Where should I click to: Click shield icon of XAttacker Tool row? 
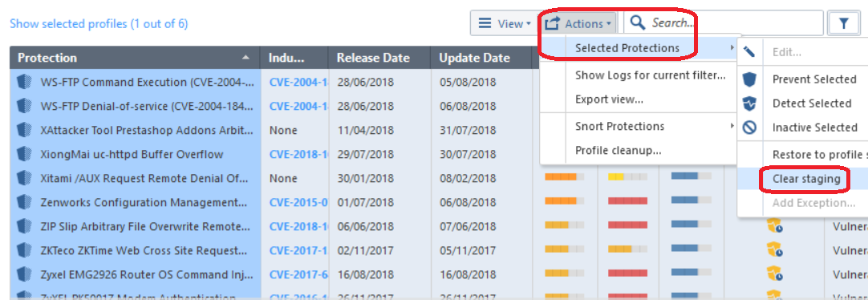click(24, 130)
